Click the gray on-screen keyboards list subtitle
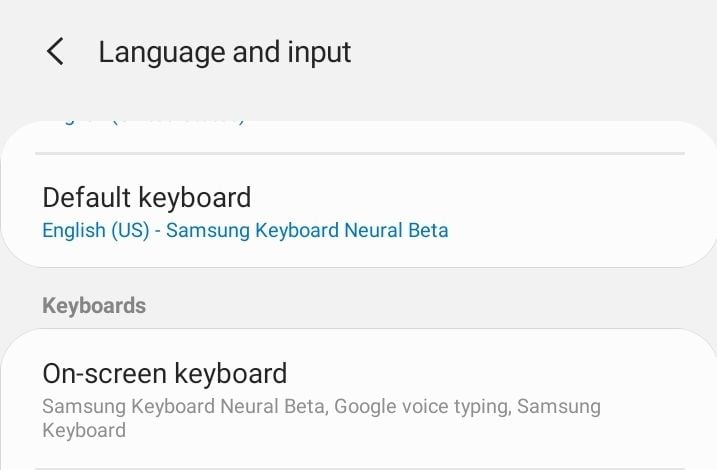This screenshot has width=717, height=470. point(321,418)
